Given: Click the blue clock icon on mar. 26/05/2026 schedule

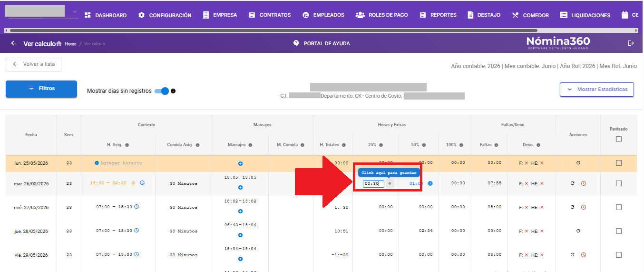Looking at the screenshot, I should tap(142, 183).
